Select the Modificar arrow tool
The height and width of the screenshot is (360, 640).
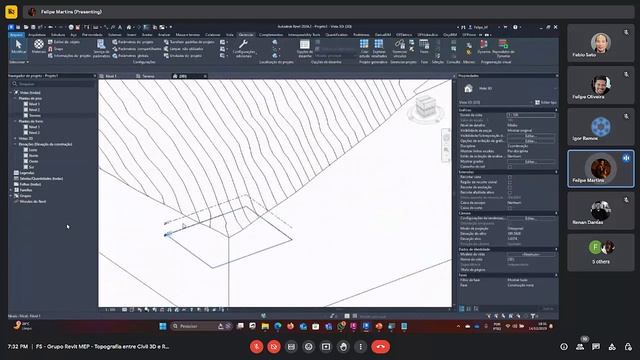pyautogui.click(x=18, y=47)
